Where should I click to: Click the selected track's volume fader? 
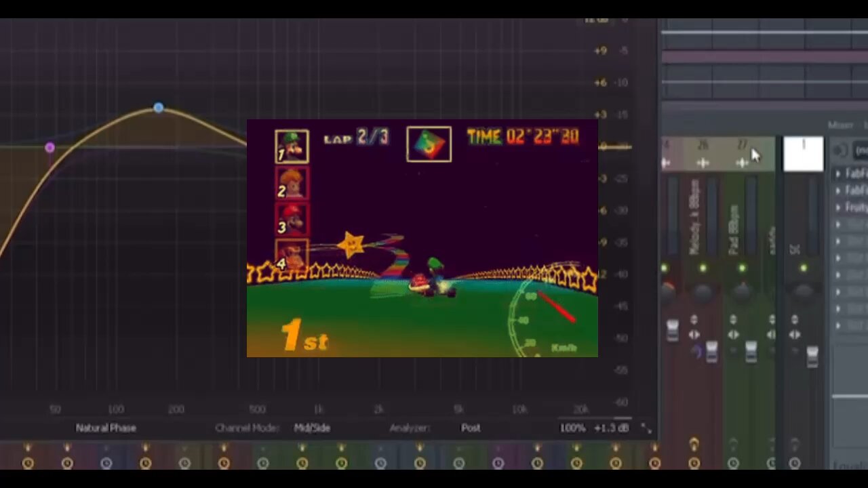(x=812, y=355)
